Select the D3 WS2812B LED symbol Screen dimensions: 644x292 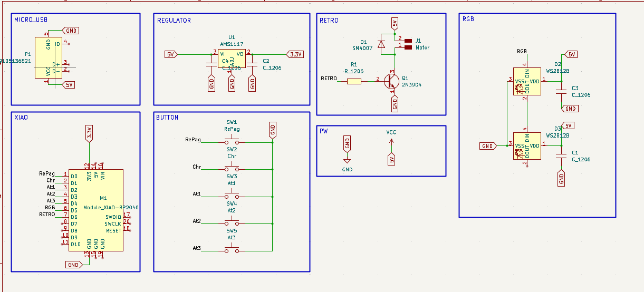point(527,146)
